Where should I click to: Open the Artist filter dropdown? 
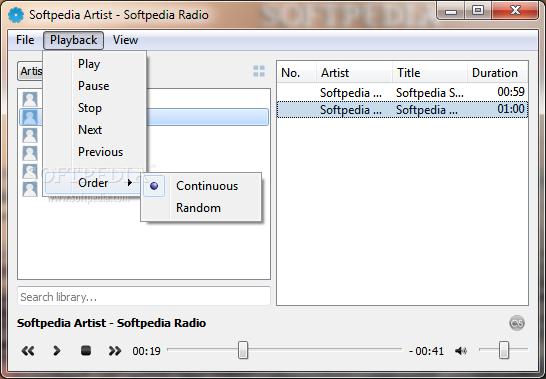(31, 71)
